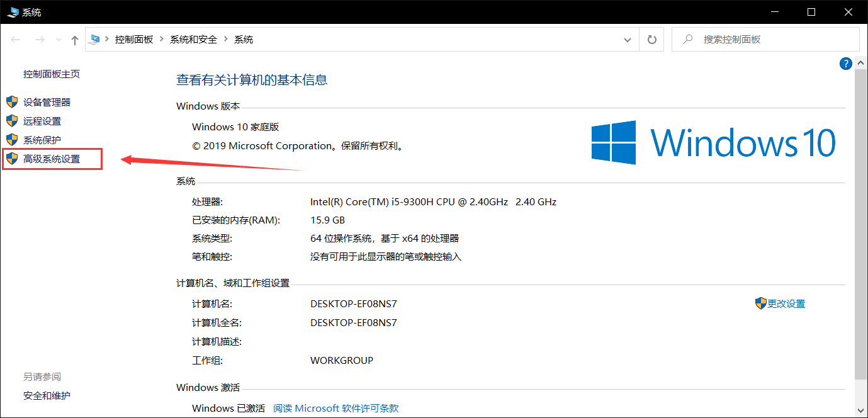Click the Windows 10 家庭版 text
This screenshot has height=418, width=868.
235,127
